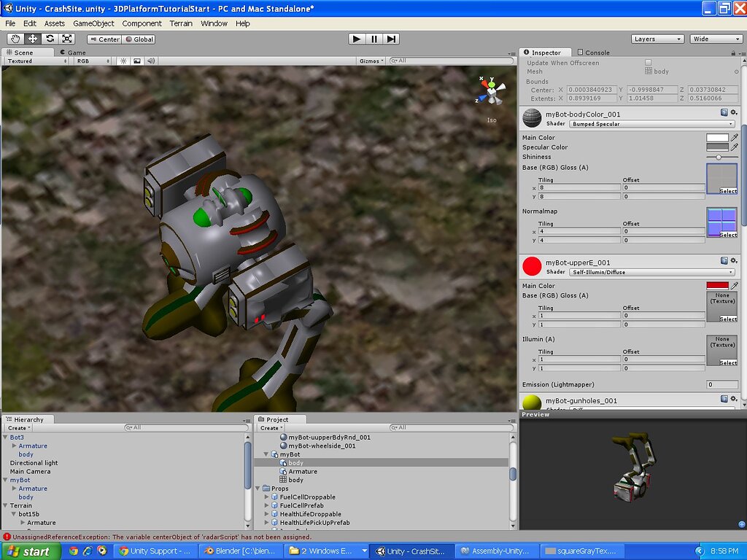Toggle scene view audio icon
The width and height of the screenshot is (747, 560).
(x=151, y=61)
